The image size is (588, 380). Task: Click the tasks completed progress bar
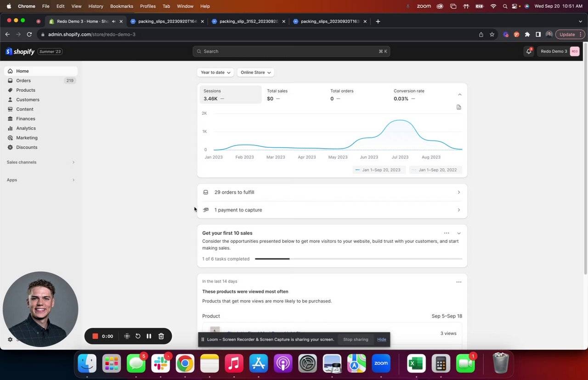click(358, 259)
